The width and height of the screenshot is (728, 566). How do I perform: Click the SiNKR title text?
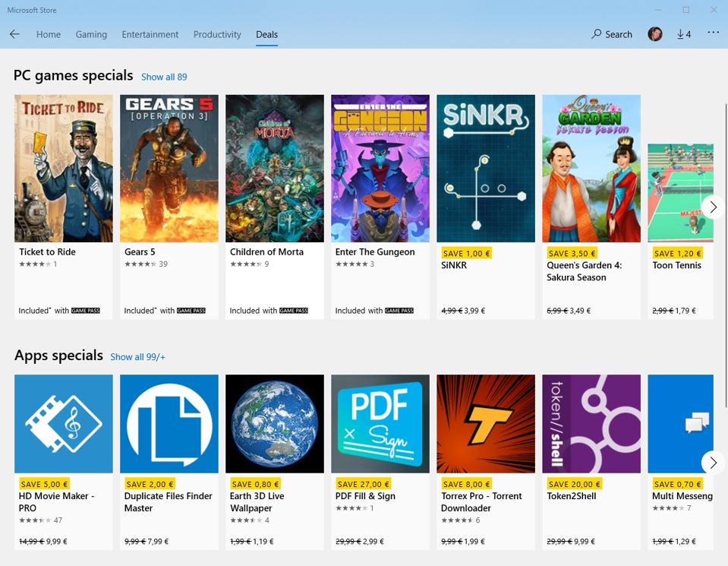coord(454,265)
